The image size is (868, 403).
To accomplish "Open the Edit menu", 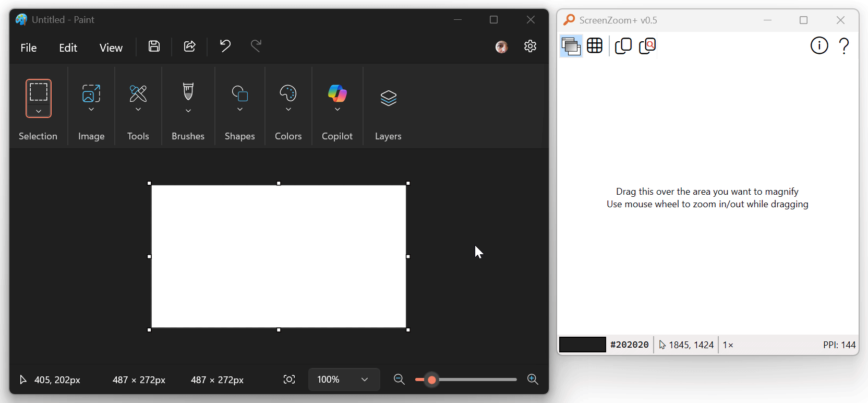I will (x=68, y=48).
